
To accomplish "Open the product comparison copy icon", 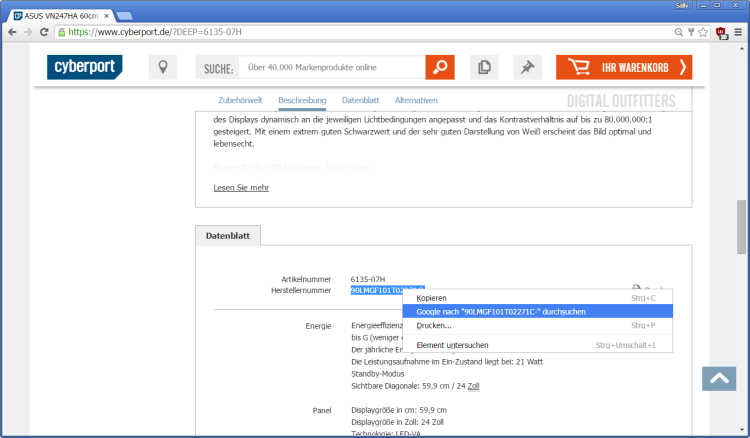I will (x=483, y=67).
